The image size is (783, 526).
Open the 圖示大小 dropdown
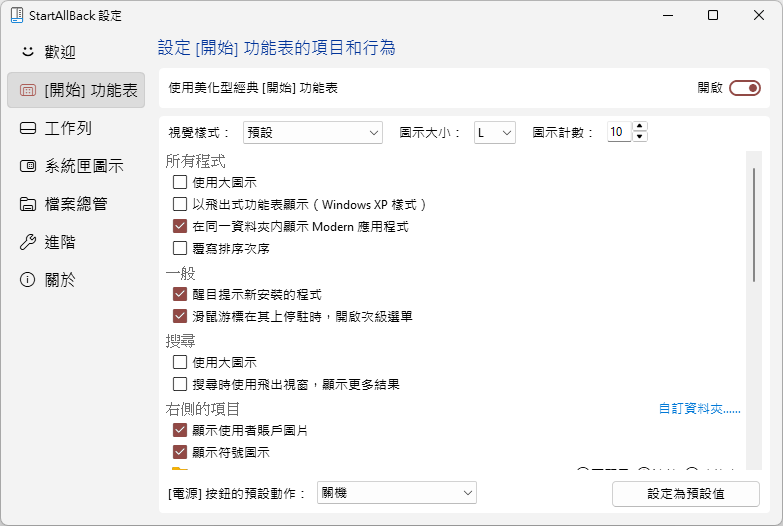click(x=494, y=132)
